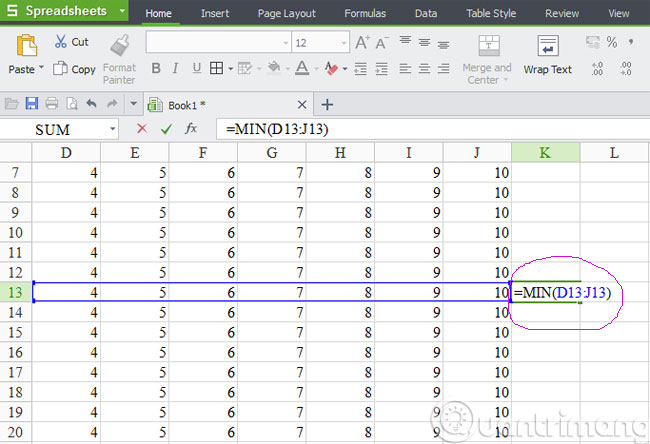
Task: Click the clear formatting eraser icon
Action: (331, 68)
